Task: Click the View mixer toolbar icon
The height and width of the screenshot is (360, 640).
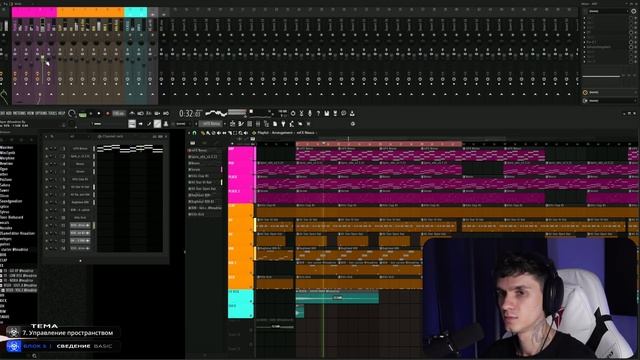Action: pos(258,124)
